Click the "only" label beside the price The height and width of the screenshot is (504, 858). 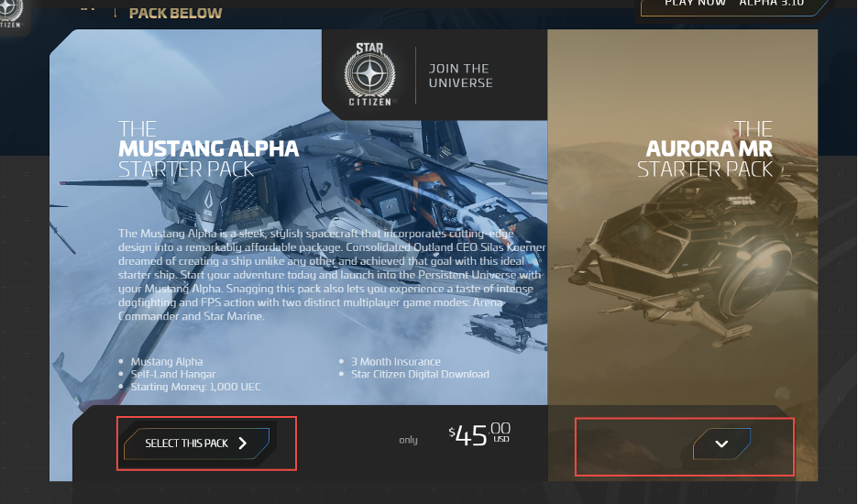(408, 440)
